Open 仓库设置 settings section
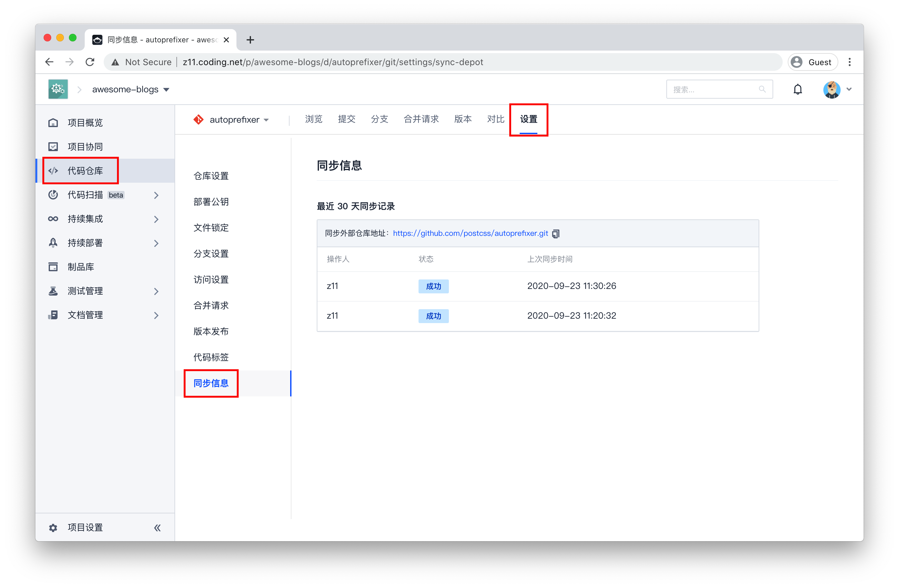Screen dimensions: 899x588 (211, 175)
